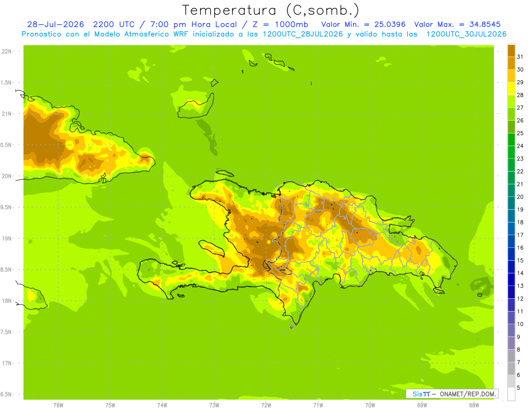Select green swatch between 24 and 25
This screenshot has width=532, height=411.
[x=511, y=140]
